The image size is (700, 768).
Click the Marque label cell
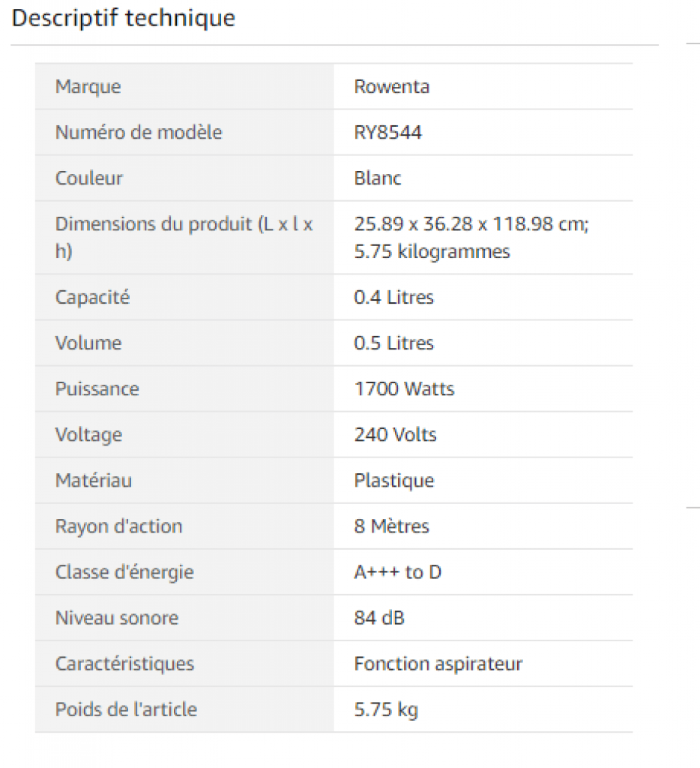pos(88,86)
